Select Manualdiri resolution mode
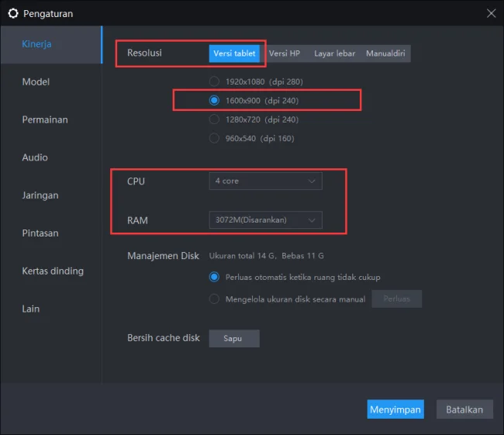The width and height of the screenshot is (504, 435). pos(385,54)
